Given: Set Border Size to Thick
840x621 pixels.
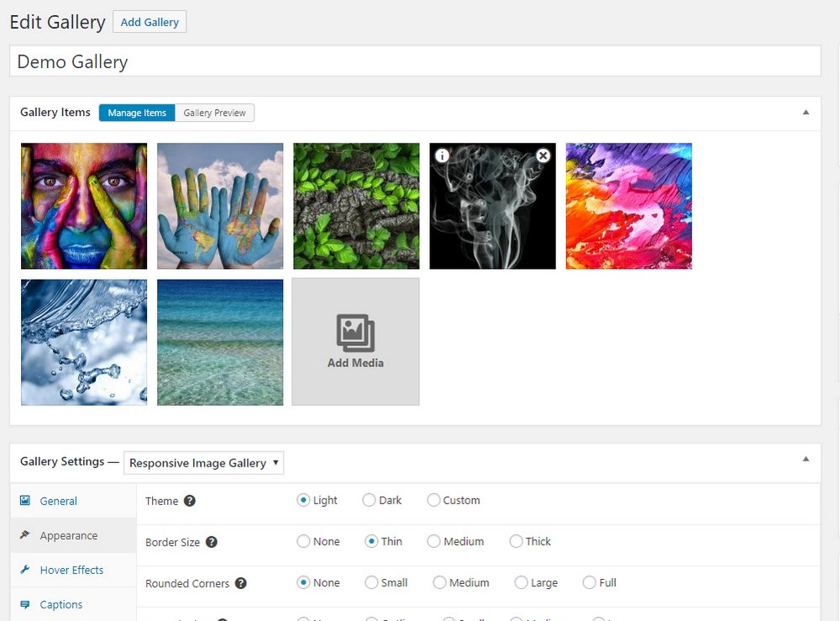Looking at the screenshot, I should (516, 541).
